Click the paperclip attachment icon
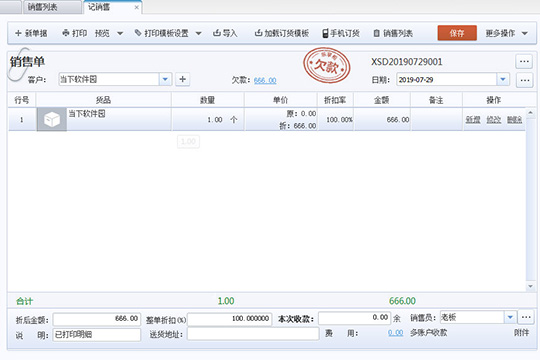Viewport: 540px width, 360px height. click(19, 64)
